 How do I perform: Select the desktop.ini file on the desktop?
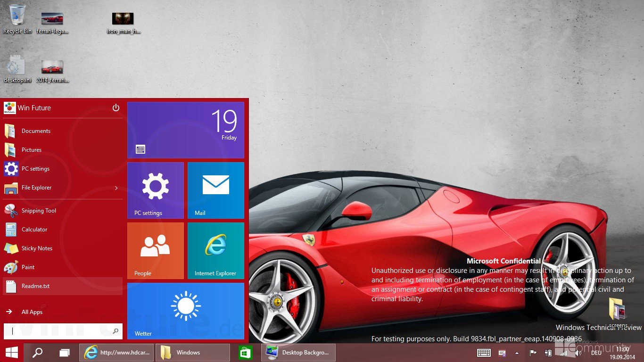[17, 69]
